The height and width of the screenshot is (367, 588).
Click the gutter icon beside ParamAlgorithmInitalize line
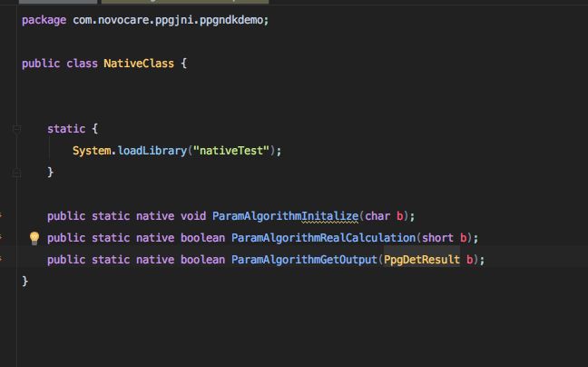click(1, 216)
